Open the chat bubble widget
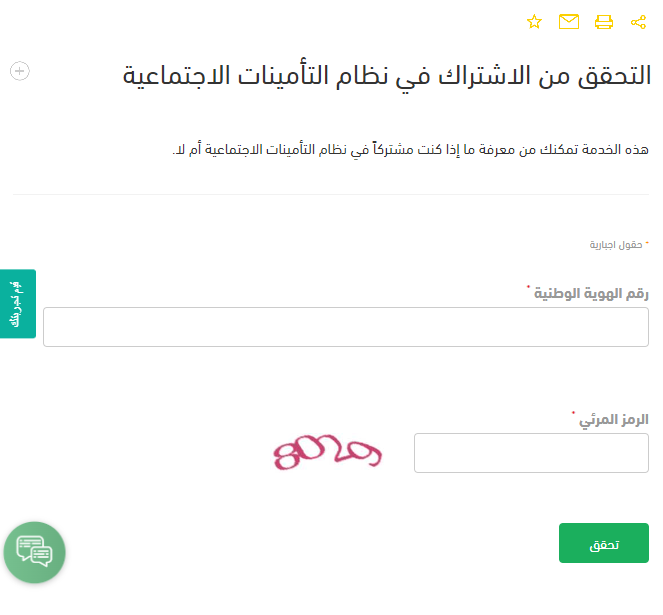Image resolution: width=663 pixels, height=615 pixels. pos(34,551)
